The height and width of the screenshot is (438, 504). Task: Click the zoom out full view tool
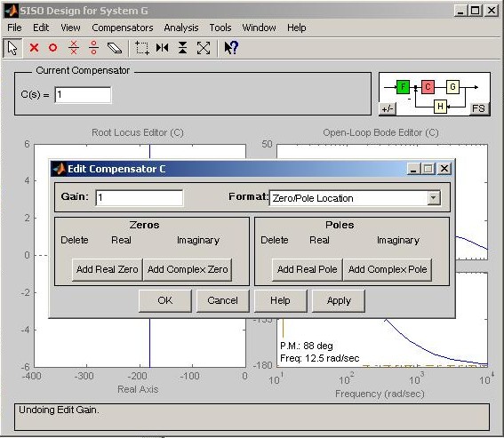pyautogui.click(x=204, y=48)
